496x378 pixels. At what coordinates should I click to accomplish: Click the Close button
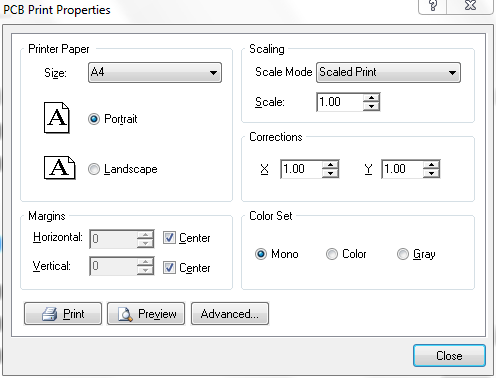pos(449,356)
